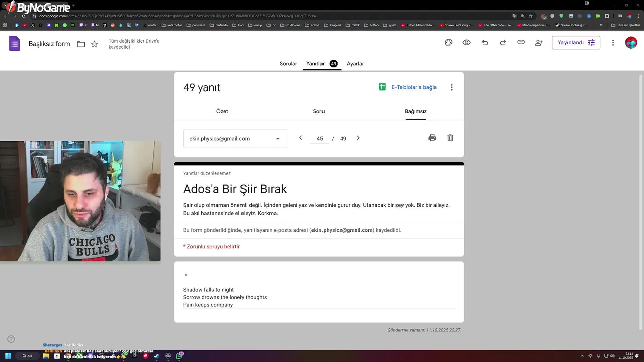644x362 pixels.
Task: Click the Gönderme zamanı timestamp text
Action: click(424, 330)
